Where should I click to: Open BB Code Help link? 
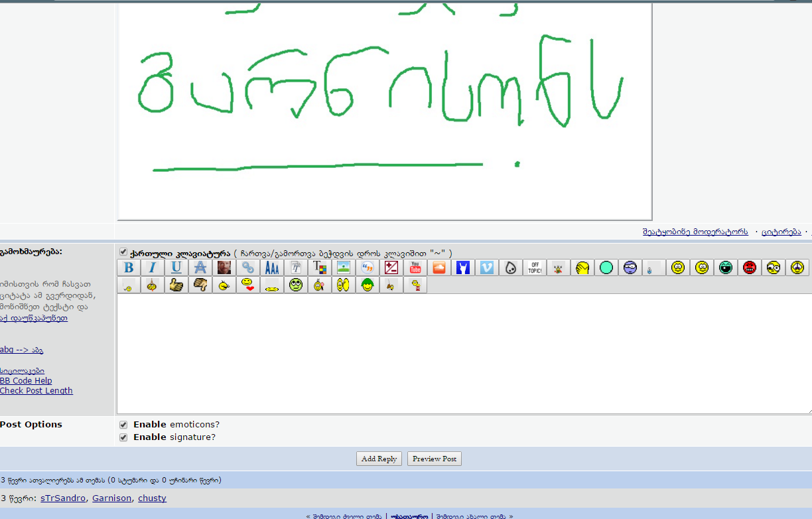click(26, 381)
